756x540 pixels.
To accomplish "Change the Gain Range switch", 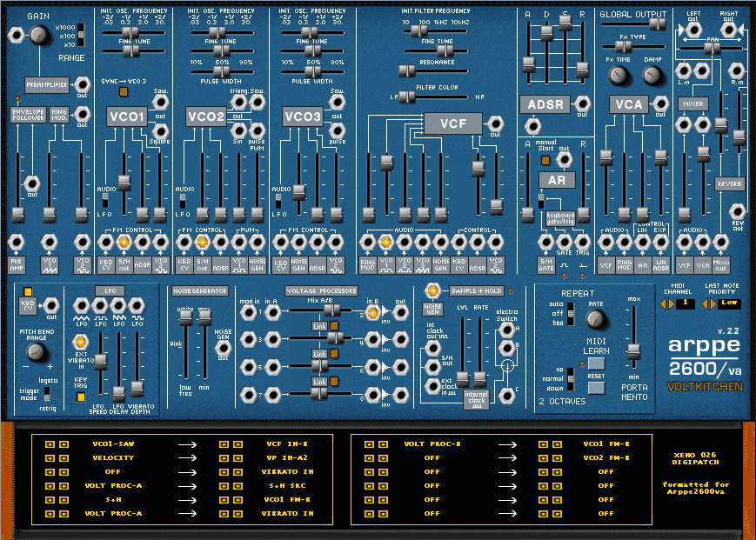I will click(81, 35).
